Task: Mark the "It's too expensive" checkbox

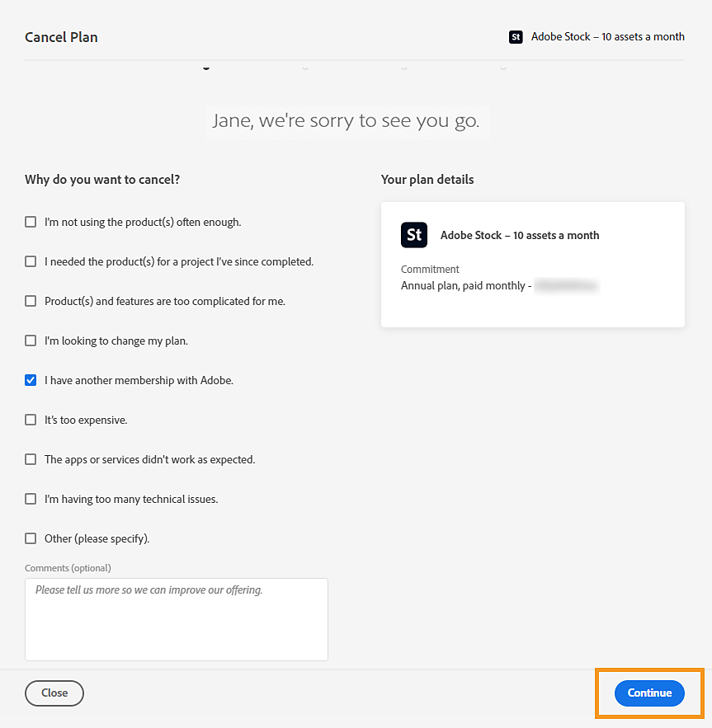Action: 31,420
